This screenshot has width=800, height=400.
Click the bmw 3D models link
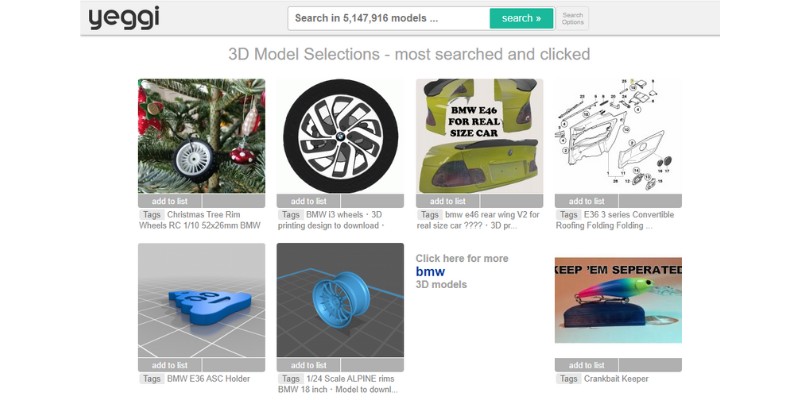click(x=430, y=271)
